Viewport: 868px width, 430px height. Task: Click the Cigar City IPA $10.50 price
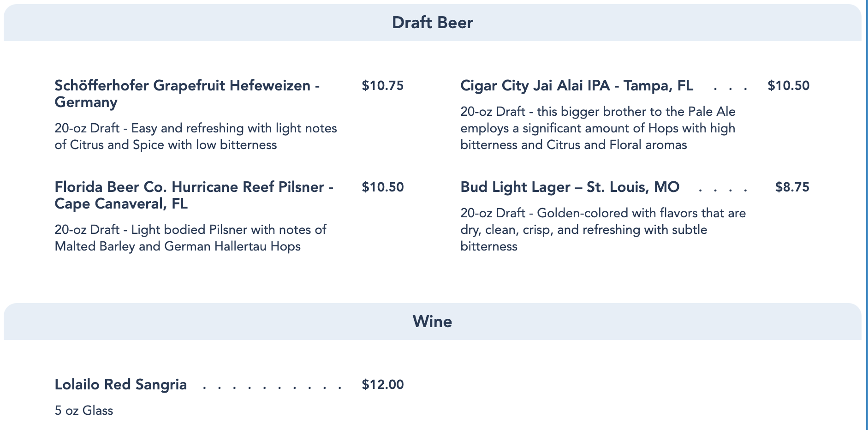tap(788, 85)
